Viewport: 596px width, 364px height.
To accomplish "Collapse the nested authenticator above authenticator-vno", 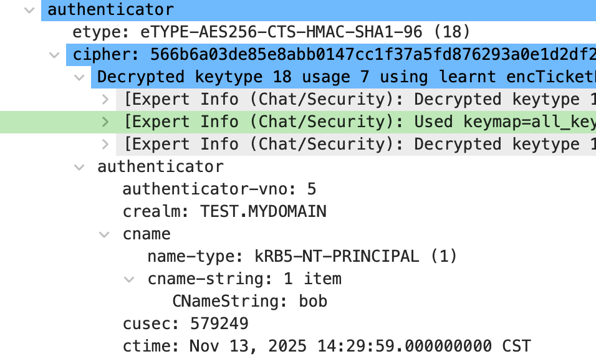I will [x=79, y=167].
